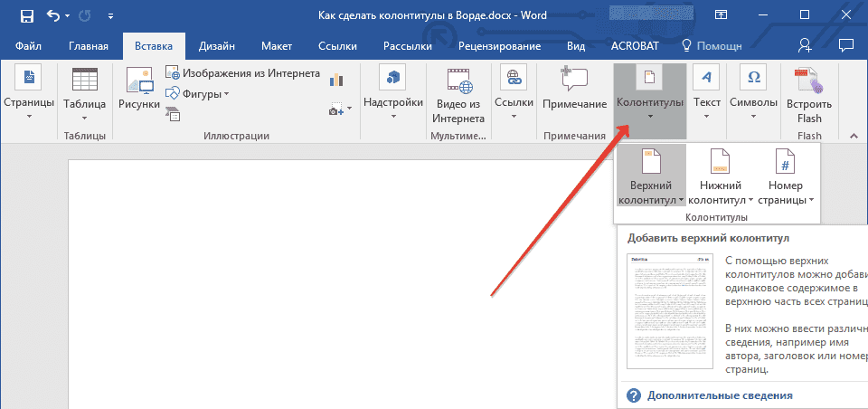Image resolution: width=868 pixels, height=409 pixels.
Task: Go to the Ссылки ribbon tab
Action: coord(337,46)
